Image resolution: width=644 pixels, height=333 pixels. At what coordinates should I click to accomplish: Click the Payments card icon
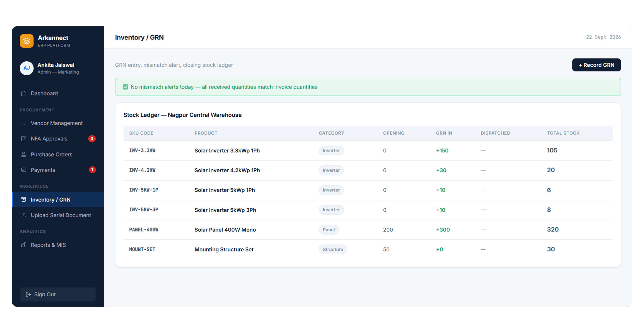(x=24, y=170)
